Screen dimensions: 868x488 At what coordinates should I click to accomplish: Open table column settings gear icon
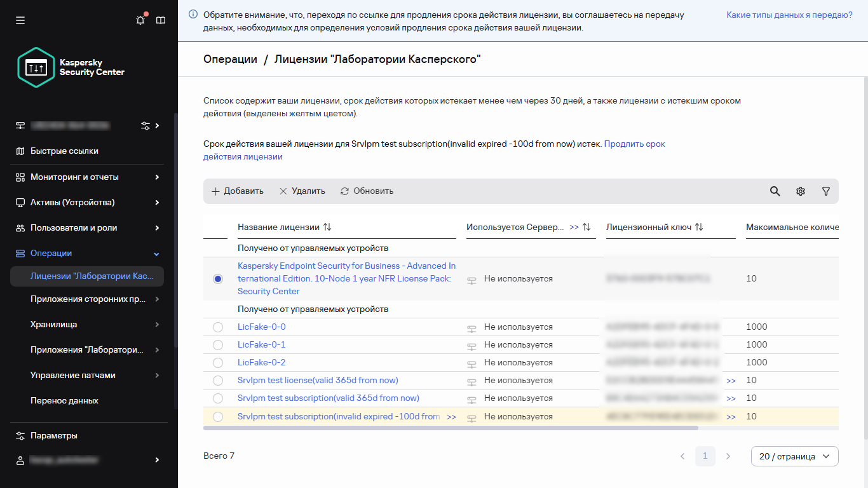(800, 191)
